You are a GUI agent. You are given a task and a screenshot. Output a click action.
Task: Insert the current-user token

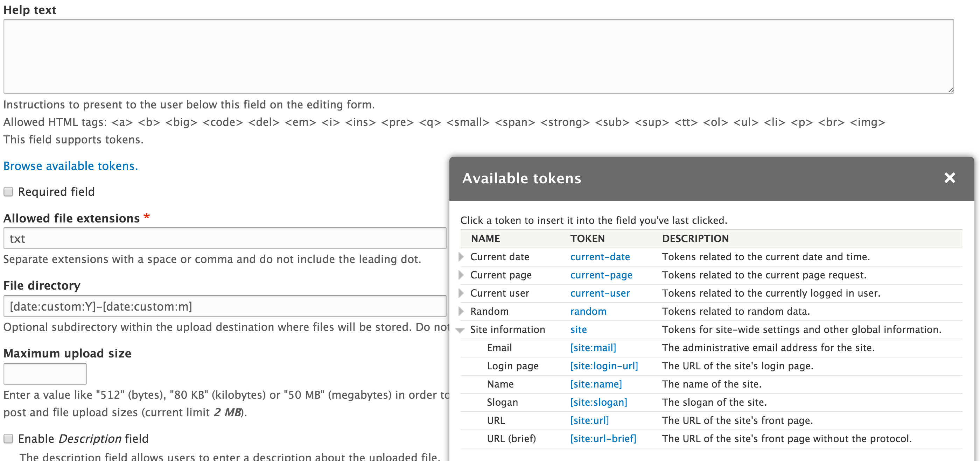600,293
